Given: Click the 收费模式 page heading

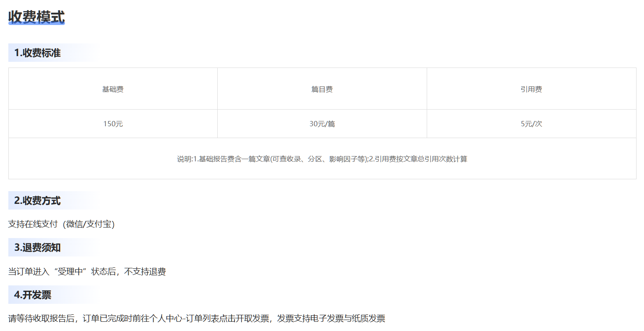Looking at the screenshot, I should [36, 17].
